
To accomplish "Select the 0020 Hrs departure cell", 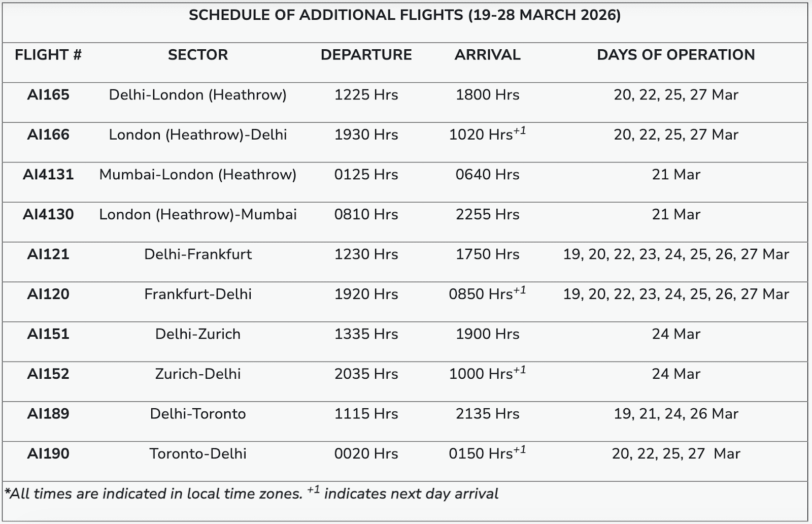I will tap(366, 453).
